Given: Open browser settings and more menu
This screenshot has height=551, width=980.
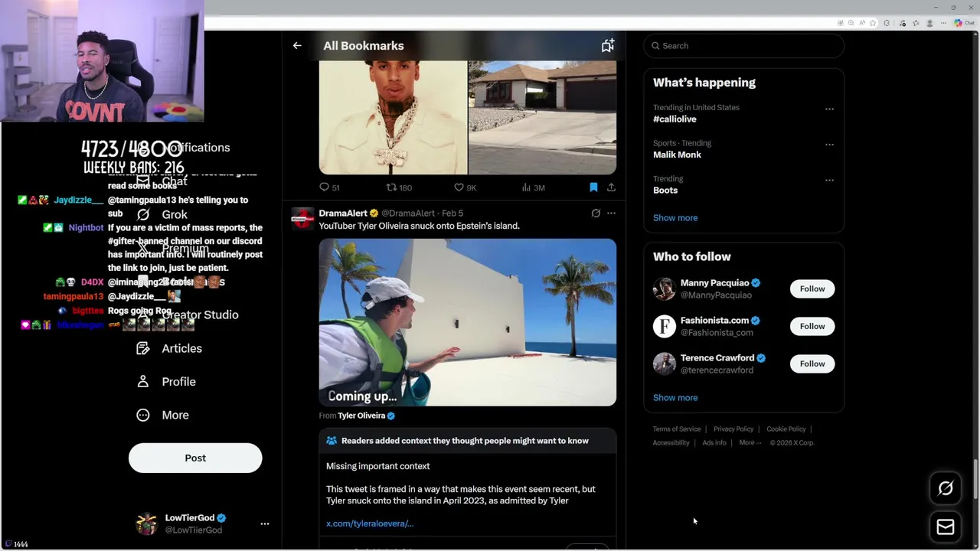Looking at the screenshot, I should coord(944,23).
